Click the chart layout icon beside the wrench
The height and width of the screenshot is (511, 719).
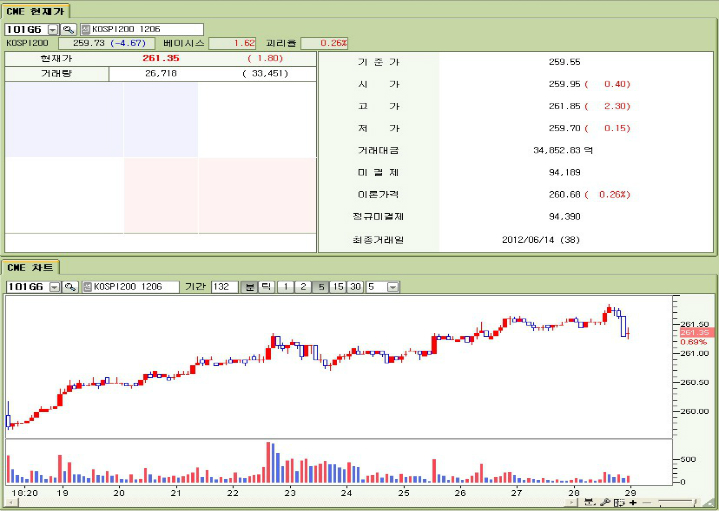[619, 502]
